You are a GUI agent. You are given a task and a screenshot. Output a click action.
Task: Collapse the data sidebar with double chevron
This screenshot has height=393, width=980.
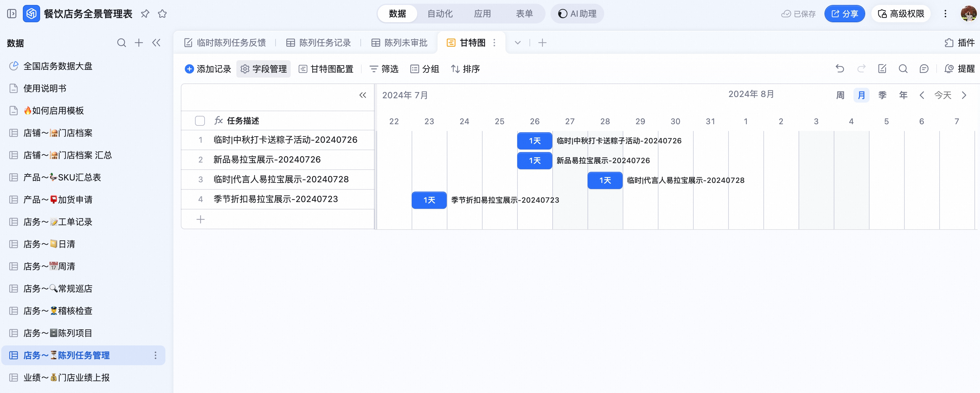click(156, 43)
